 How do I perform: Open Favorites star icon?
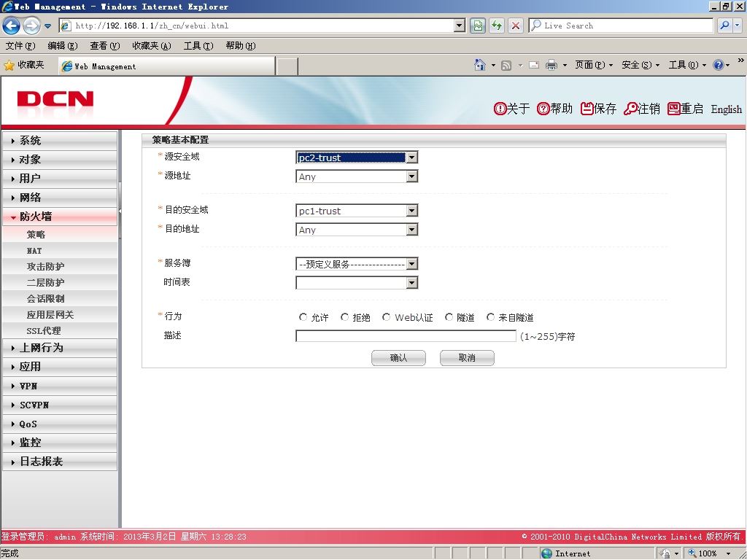point(9,65)
